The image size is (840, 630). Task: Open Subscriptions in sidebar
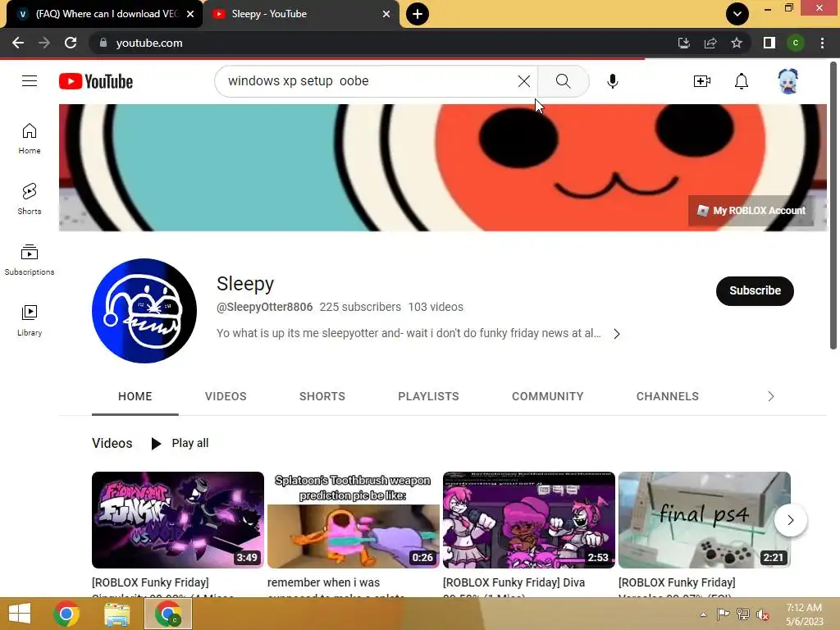30,260
